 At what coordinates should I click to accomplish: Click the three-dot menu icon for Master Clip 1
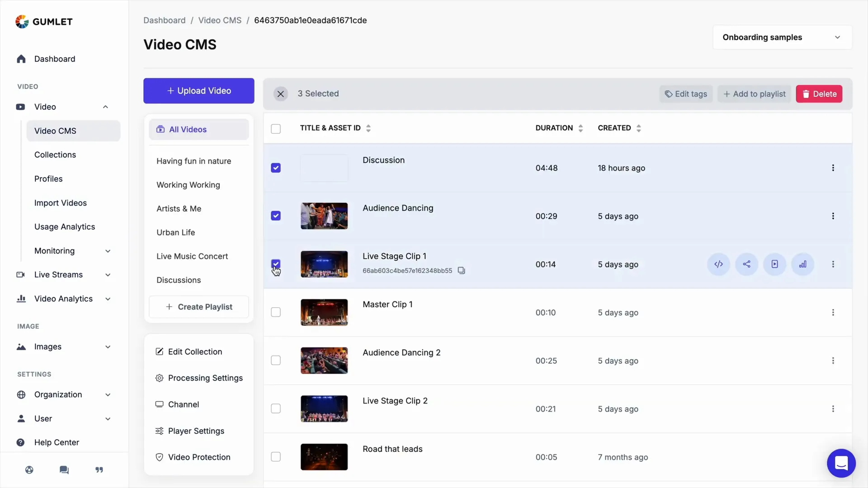click(x=833, y=312)
